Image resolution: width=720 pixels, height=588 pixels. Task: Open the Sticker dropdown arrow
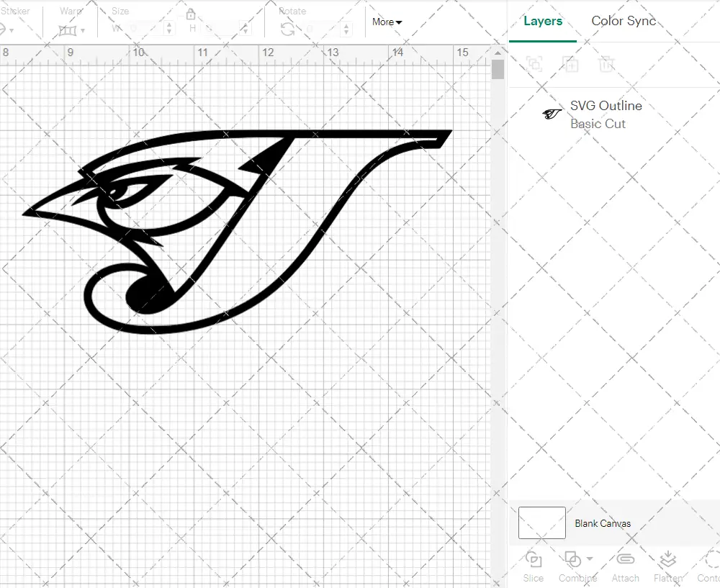[x=12, y=31]
